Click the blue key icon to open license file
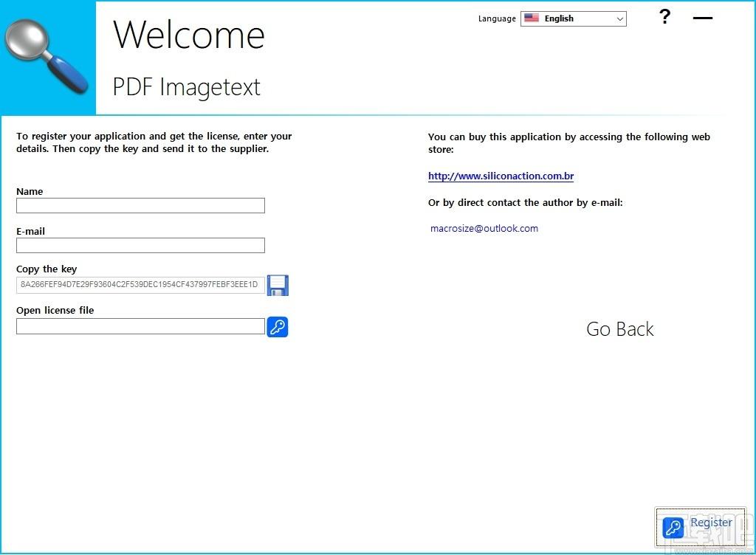 (x=278, y=327)
